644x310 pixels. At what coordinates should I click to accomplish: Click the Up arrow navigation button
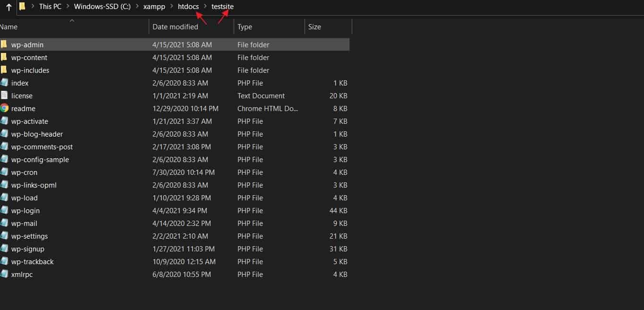click(8, 7)
